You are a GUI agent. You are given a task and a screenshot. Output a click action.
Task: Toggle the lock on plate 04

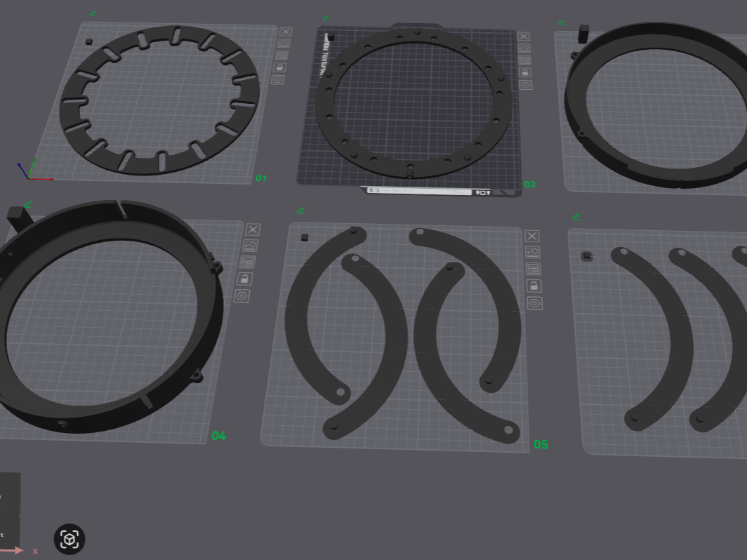coord(245,279)
